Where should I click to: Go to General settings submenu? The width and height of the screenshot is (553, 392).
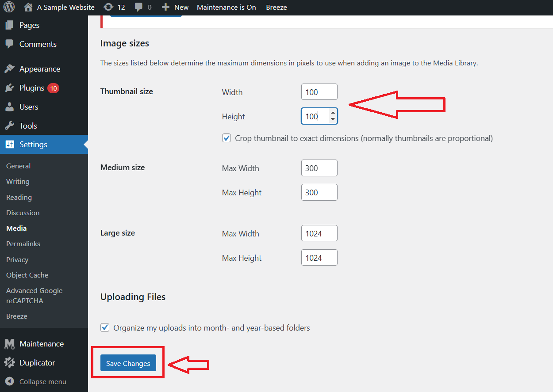(x=18, y=166)
